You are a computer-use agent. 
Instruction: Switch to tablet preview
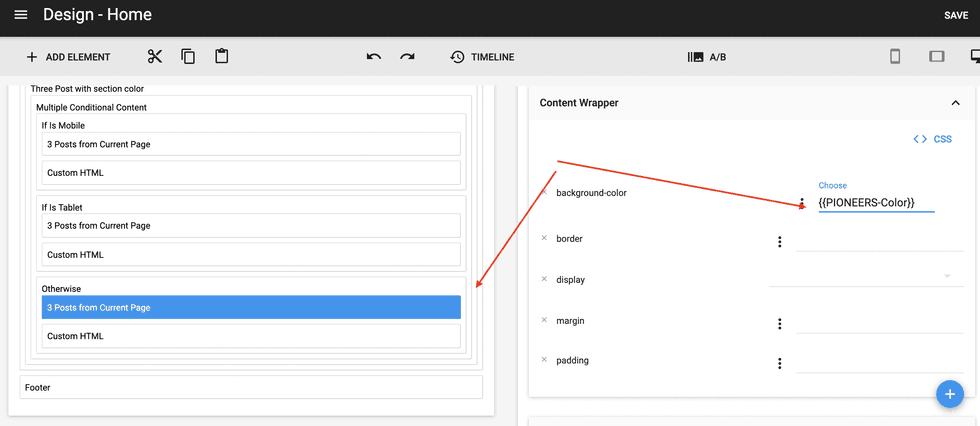(936, 57)
